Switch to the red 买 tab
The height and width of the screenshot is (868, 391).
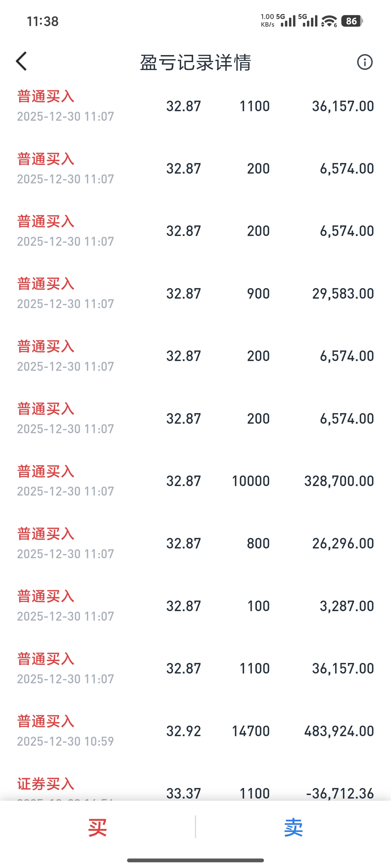pyautogui.click(x=97, y=827)
